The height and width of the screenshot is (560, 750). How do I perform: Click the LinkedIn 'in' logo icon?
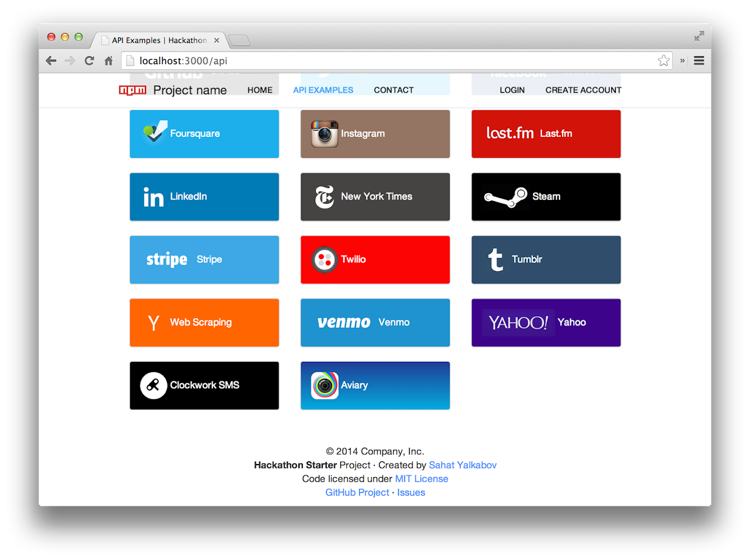[x=153, y=197]
